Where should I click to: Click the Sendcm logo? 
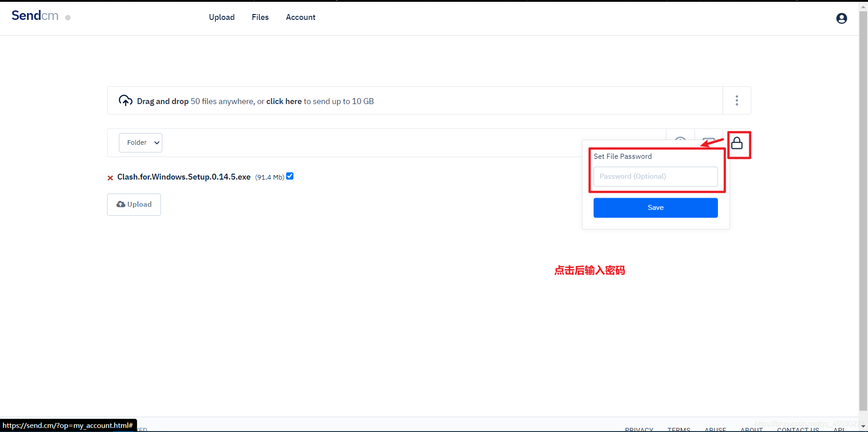[x=35, y=16]
